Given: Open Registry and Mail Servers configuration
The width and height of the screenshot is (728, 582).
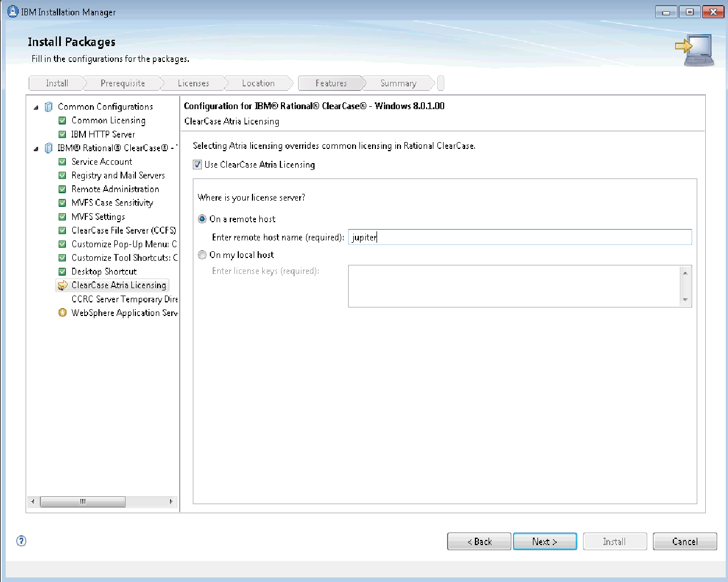Looking at the screenshot, I should 118,176.
